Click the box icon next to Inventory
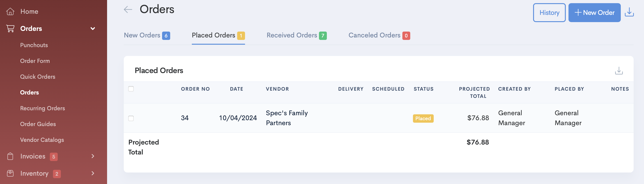Viewport: 644px width, 184px height. [10, 173]
